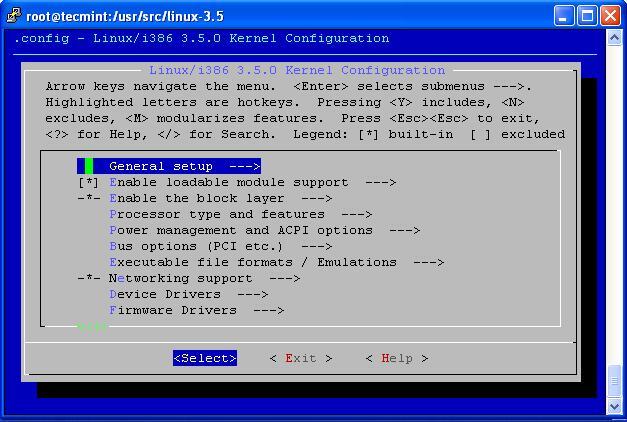The height and width of the screenshot is (422, 627).
Task: Click the arrow after Firmware Drivers
Action: click(x=269, y=311)
